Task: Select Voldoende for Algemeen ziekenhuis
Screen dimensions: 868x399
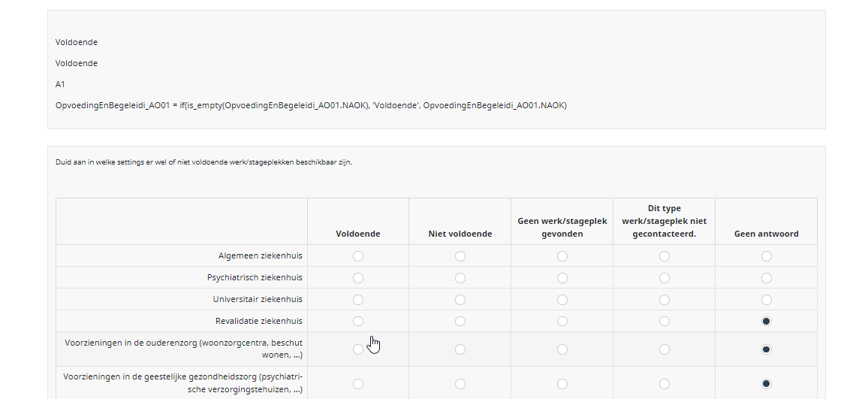Action: [x=358, y=256]
